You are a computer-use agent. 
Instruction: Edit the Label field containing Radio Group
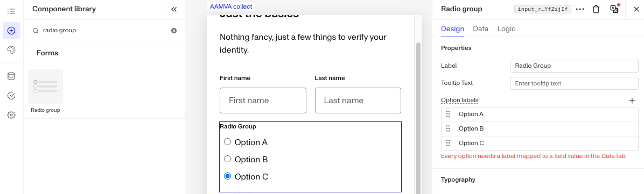click(x=574, y=66)
